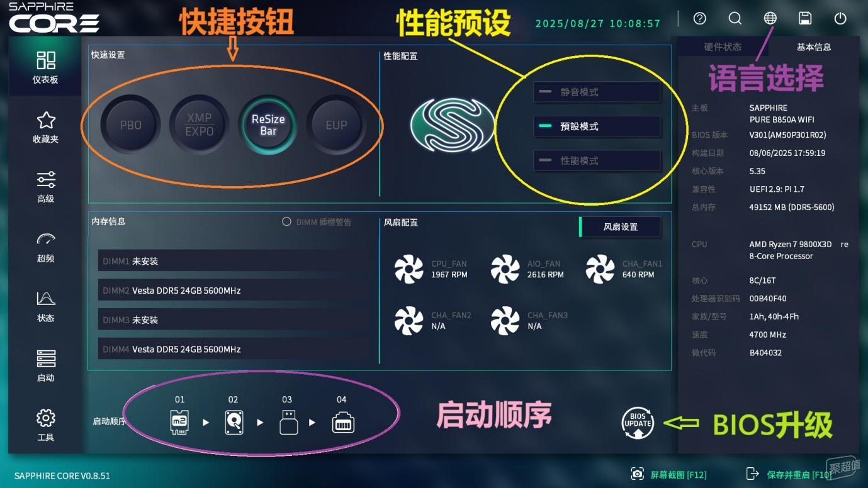Open language selection globe icon

[x=770, y=18]
